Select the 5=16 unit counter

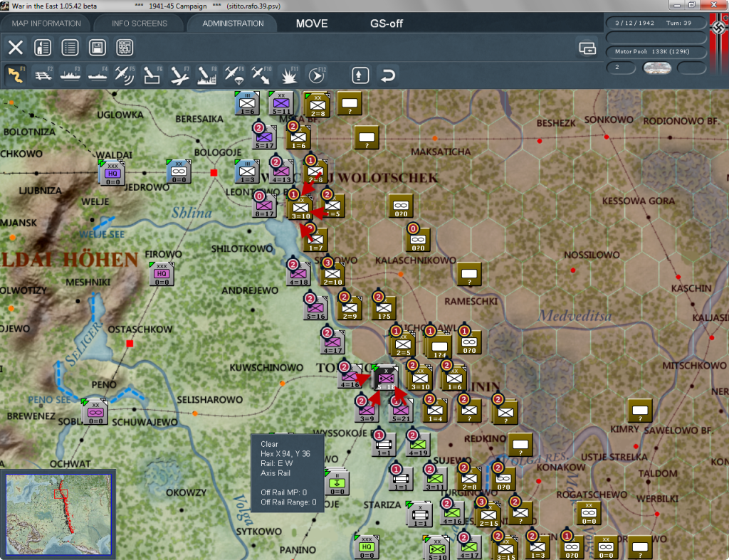pos(315,307)
